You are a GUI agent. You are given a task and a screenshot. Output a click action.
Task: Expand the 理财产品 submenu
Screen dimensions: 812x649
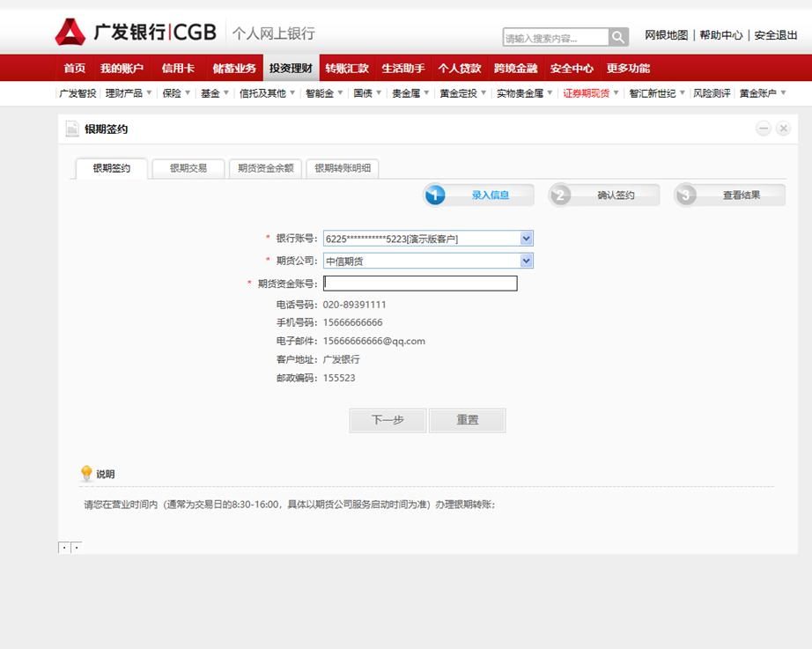(x=129, y=93)
